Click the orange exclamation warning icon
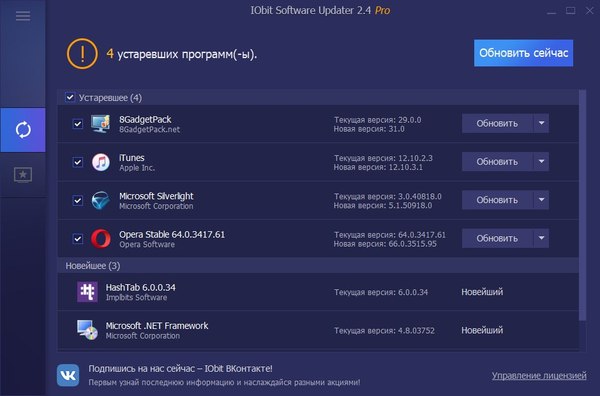Screen dimensions: 600x396 [x=82, y=54]
